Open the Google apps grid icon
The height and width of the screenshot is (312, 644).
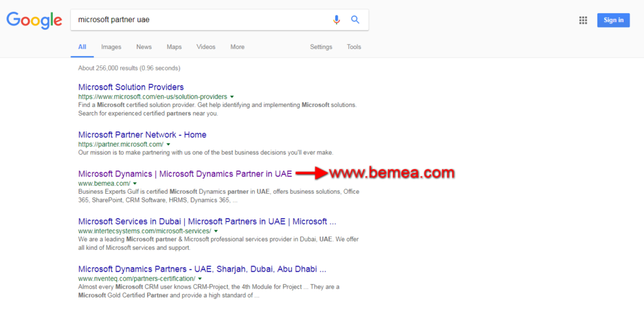(583, 20)
